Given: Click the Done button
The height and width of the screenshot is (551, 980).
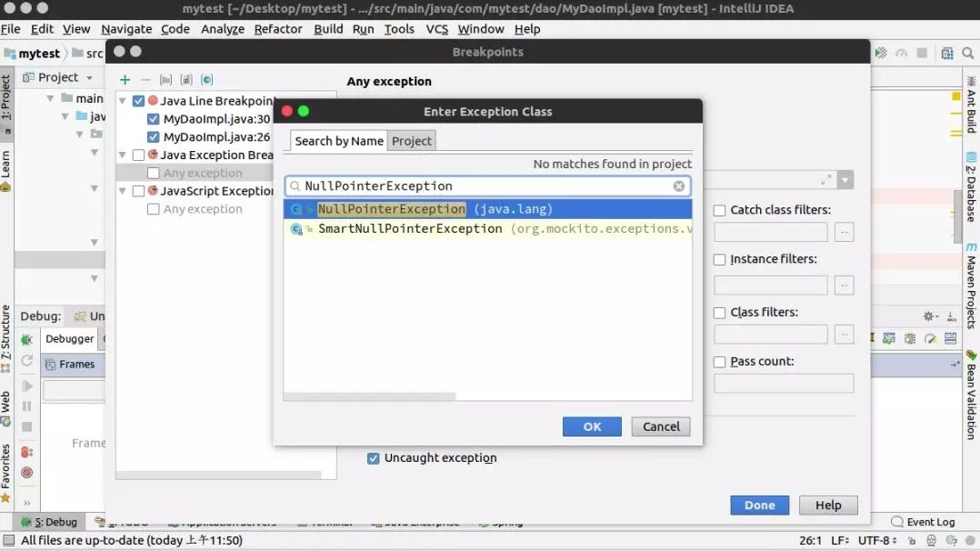Looking at the screenshot, I should (759, 505).
